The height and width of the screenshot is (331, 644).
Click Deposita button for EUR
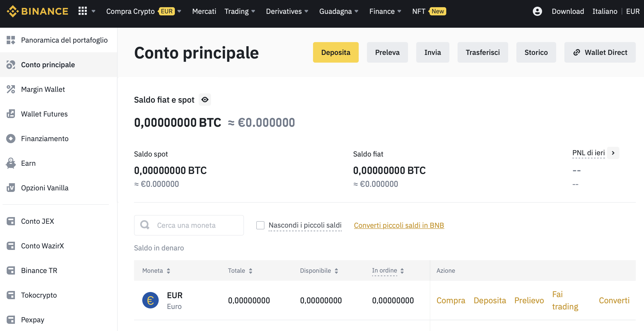(x=490, y=300)
